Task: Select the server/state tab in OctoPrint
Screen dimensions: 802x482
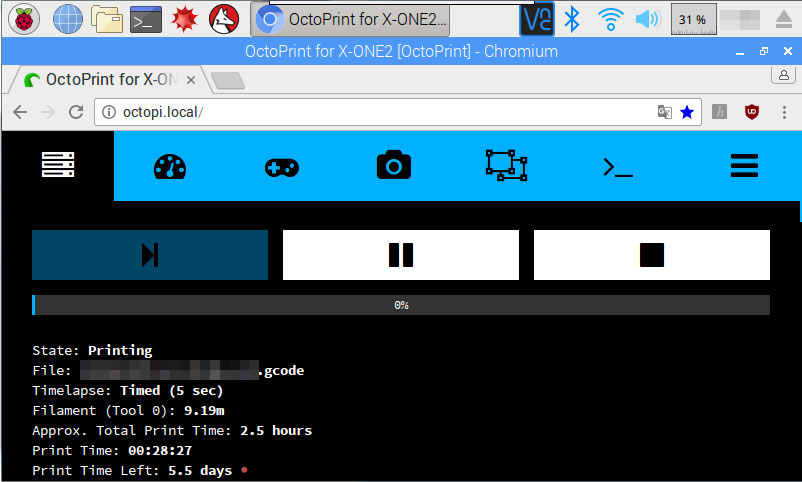Action: 58,165
